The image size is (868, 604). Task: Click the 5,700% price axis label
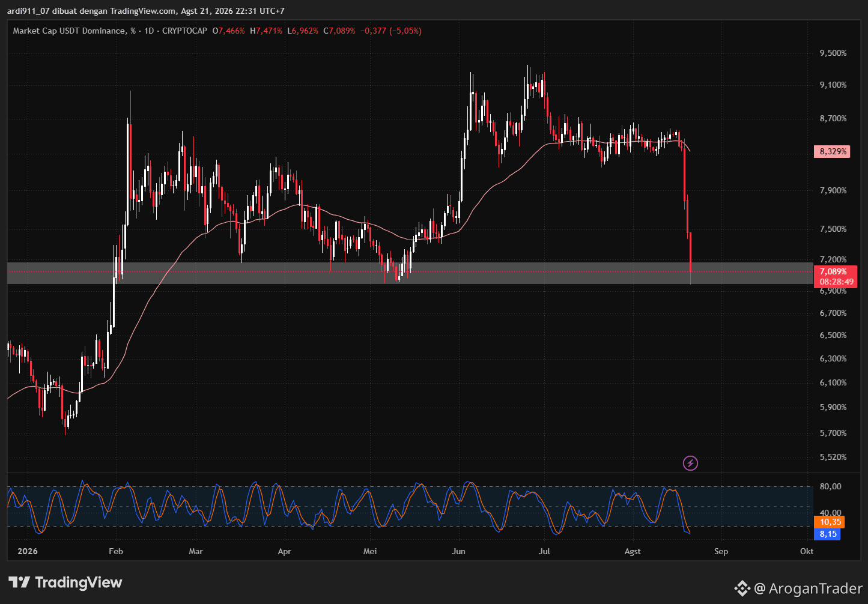click(x=833, y=433)
